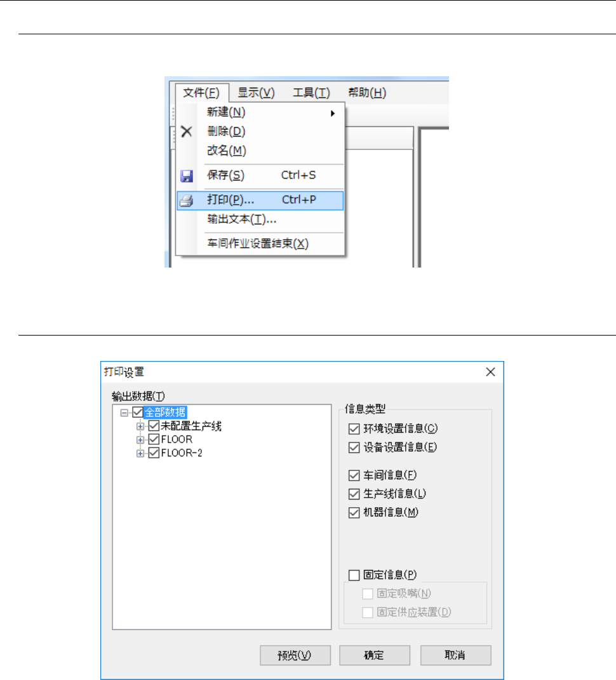This screenshot has height=680, width=616.
Task: Expand the FLOOR-2 tree node
Action: (x=140, y=453)
